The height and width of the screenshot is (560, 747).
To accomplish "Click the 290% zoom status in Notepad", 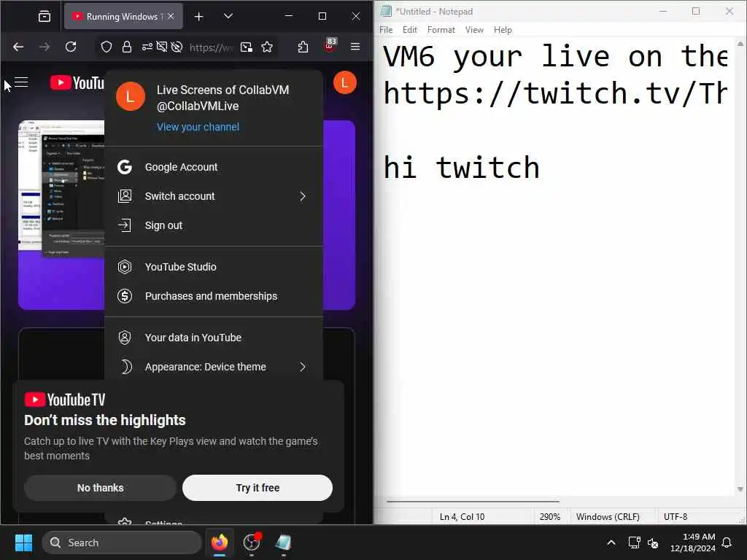I will [x=550, y=517].
